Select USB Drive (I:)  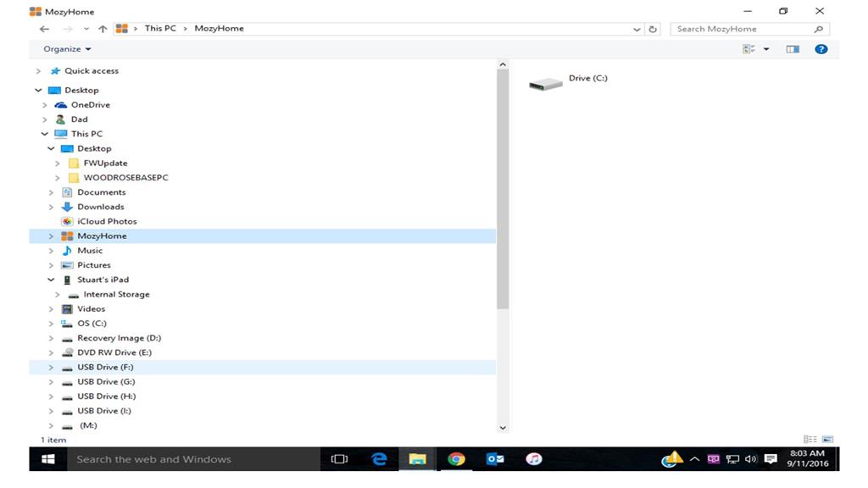click(x=104, y=411)
